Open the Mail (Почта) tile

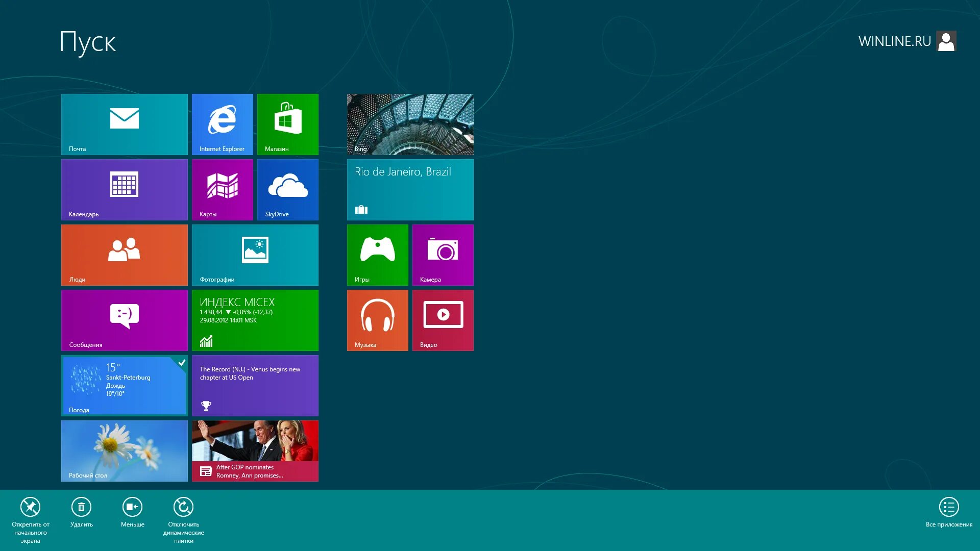click(x=124, y=124)
